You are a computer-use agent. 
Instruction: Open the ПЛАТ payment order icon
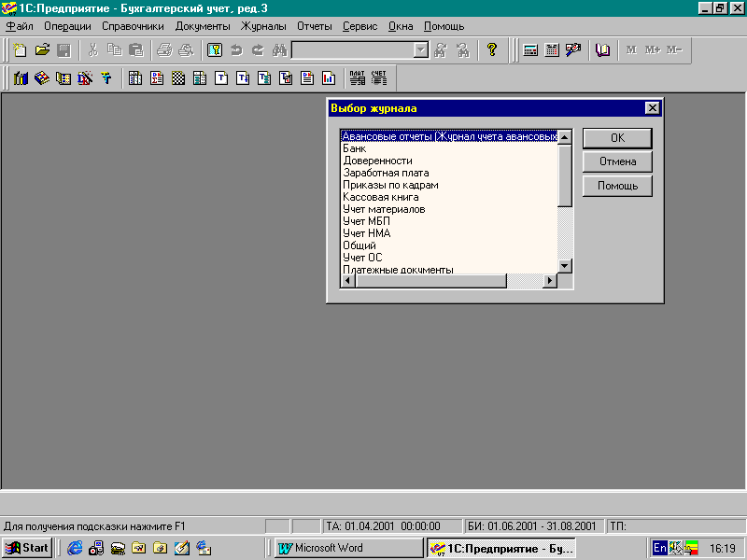coord(358,78)
